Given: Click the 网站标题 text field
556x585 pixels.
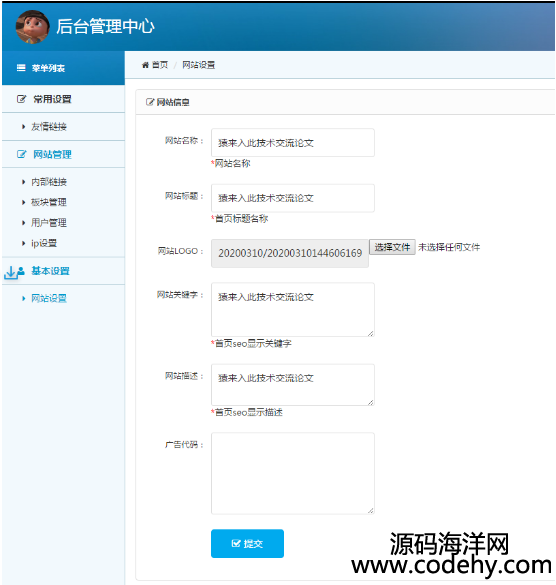Looking at the screenshot, I should click(293, 198).
